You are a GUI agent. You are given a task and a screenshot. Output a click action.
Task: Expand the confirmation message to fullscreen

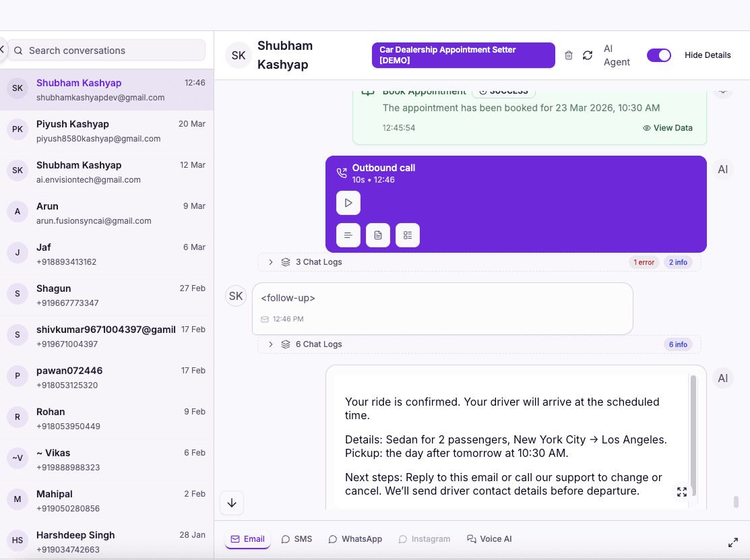[682, 492]
